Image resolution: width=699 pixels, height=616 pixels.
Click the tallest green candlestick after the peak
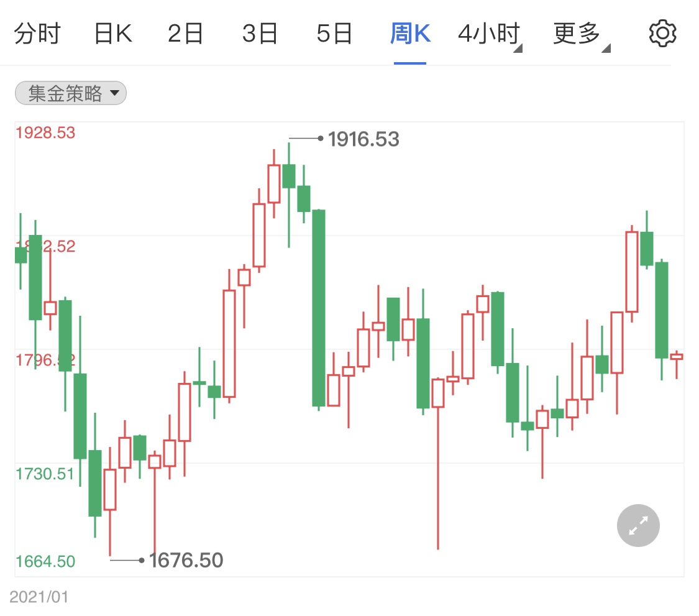318,308
